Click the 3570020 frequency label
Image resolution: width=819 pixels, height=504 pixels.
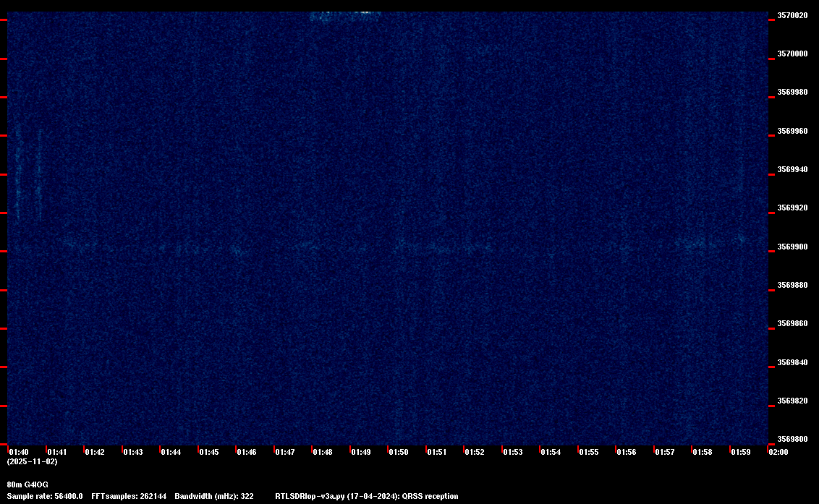(x=792, y=15)
